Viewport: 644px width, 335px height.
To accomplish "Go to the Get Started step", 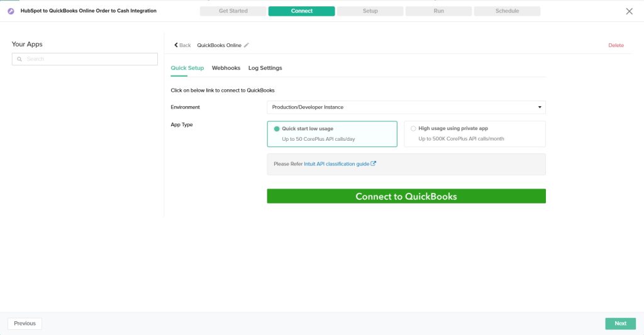I will tap(233, 11).
